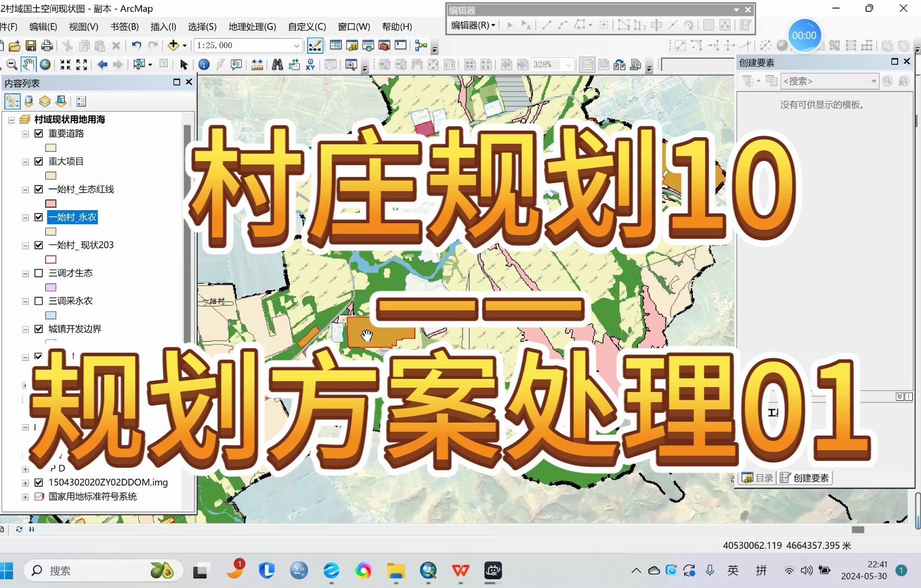Image resolution: width=921 pixels, height=588 pixels.
Task: Toggle the Editor toolbar button
Action: tap(315, 46)
